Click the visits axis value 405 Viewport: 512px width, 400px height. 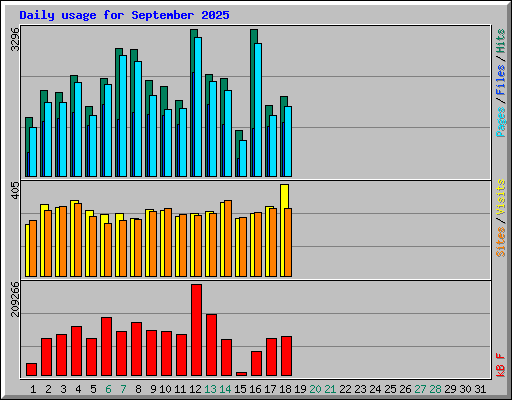15,190
